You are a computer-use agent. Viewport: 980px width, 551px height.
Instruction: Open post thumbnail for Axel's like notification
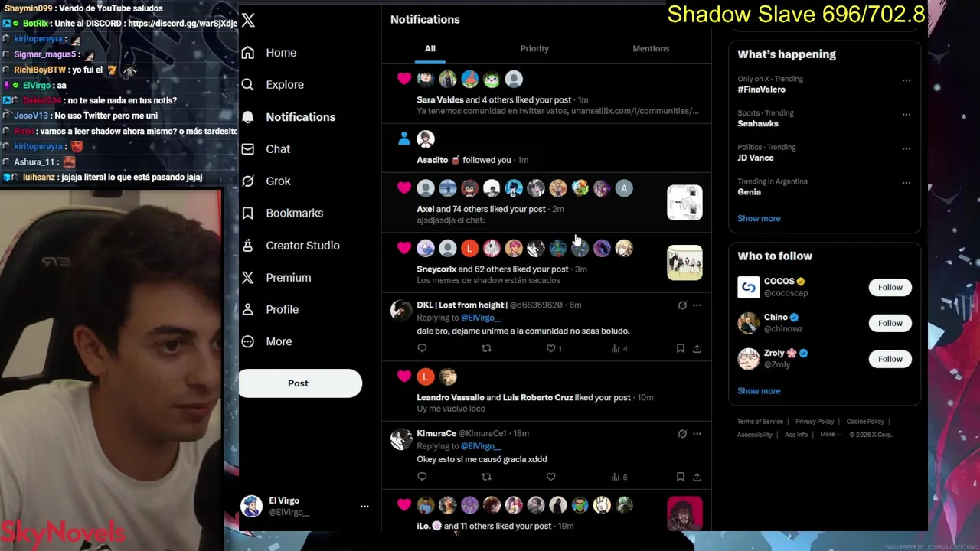684,203
